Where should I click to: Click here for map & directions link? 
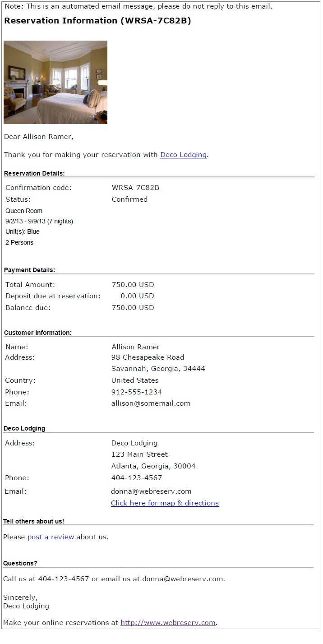165,503
